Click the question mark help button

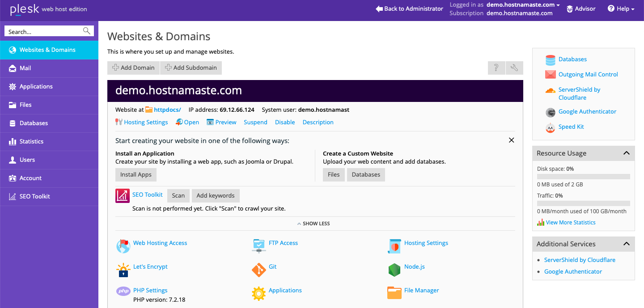(496, 68)
